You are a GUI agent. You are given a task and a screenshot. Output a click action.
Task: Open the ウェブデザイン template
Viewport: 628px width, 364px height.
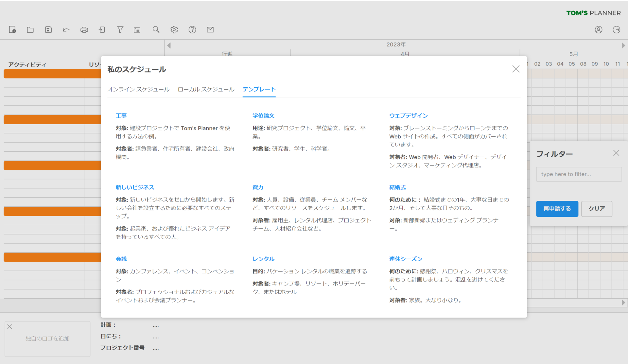click(409, 116)
